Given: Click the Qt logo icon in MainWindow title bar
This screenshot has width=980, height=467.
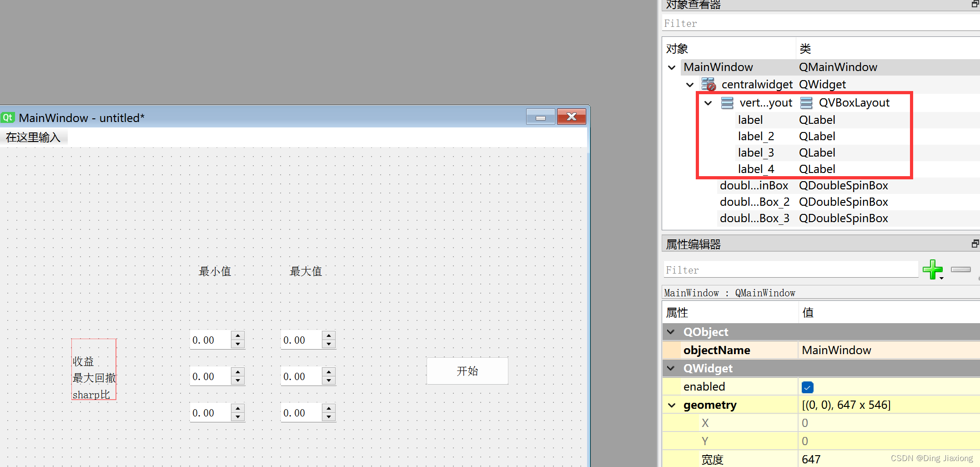Looking at the screenshot, I should pyautogui.click(x=8, y=117).
